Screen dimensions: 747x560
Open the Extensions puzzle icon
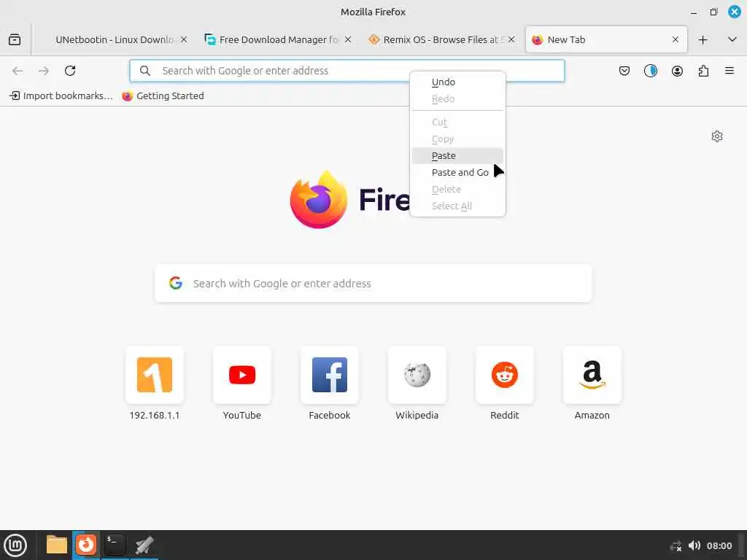pos(703,71)
